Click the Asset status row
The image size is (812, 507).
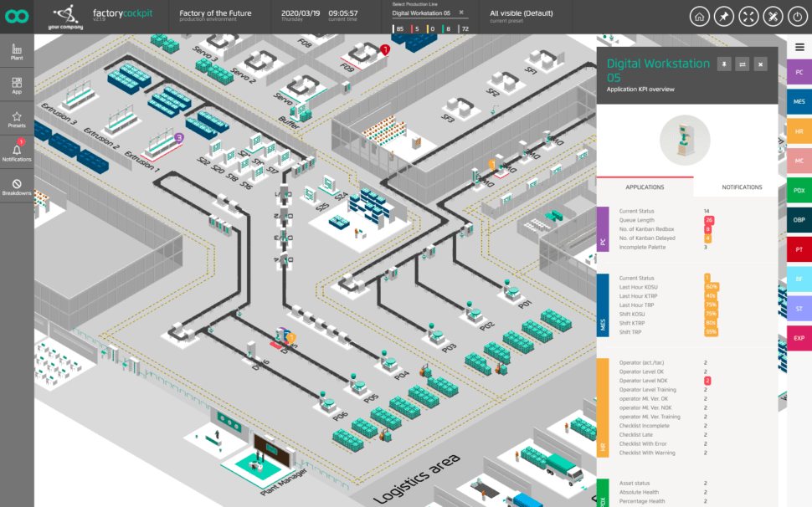[x=664, y=484]
